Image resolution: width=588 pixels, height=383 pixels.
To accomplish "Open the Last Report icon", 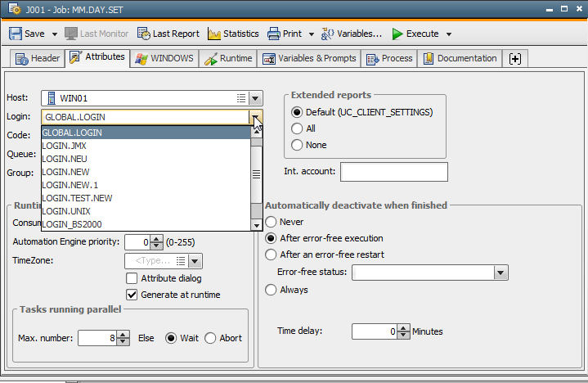I will click(x=144, y=34).
